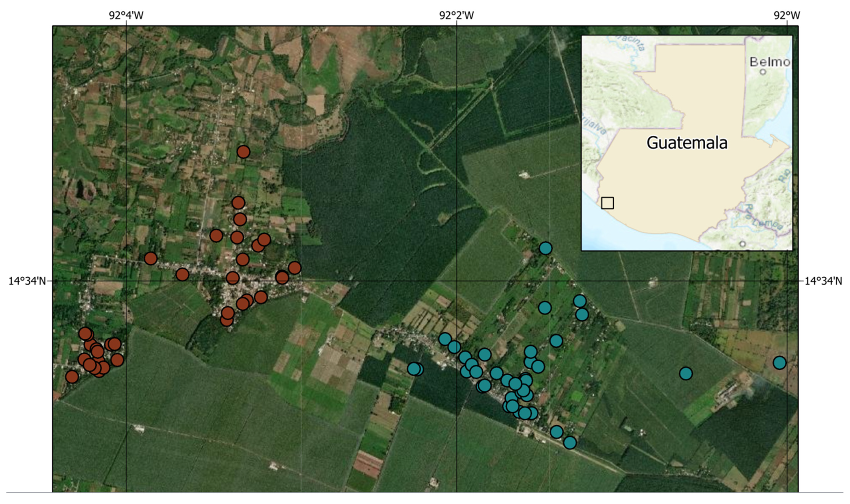The height and width of the screenshot is (504, 850).
Task: Click the Belmopan city dot in inset
Action: (763, 72)
